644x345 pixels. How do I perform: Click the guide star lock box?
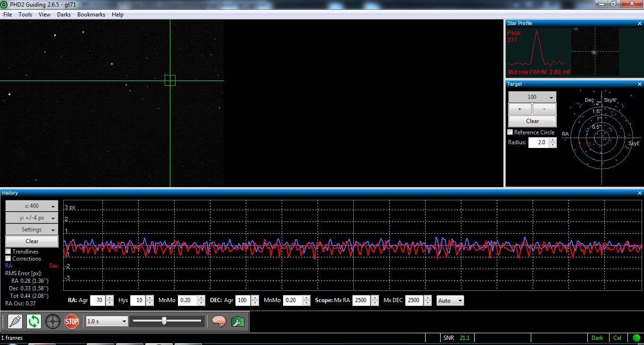pyautogui.click(x=170, y=80)
